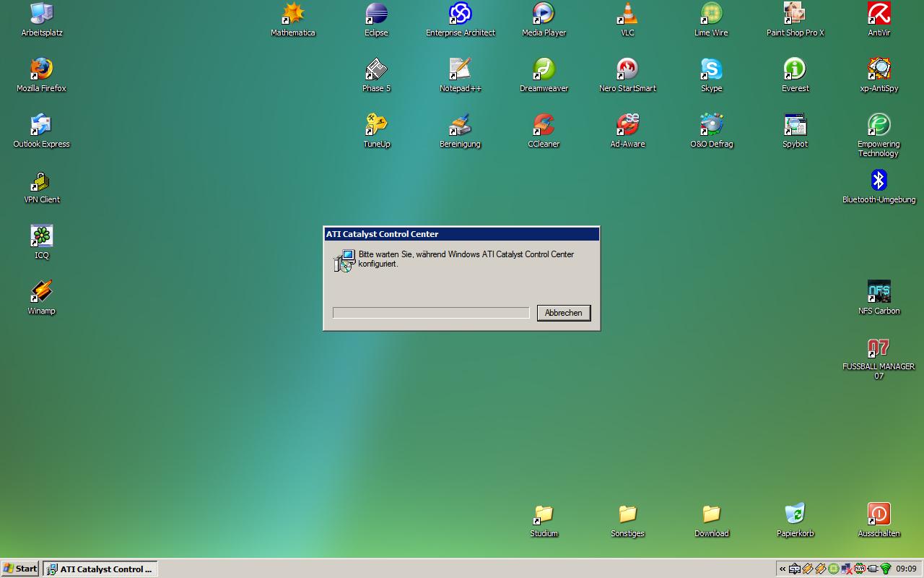Open the Notepad++ icon
The image size is (924, 578).
pos(460,69)
